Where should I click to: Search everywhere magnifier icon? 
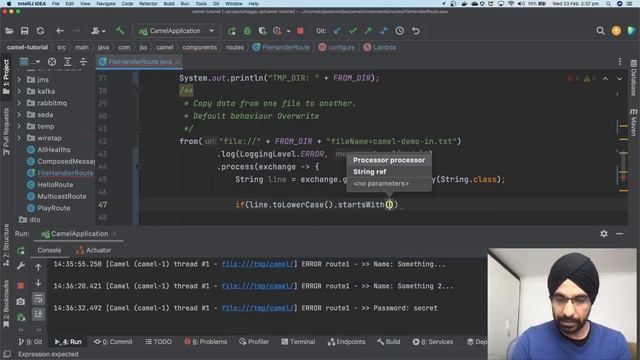[600, 31]
